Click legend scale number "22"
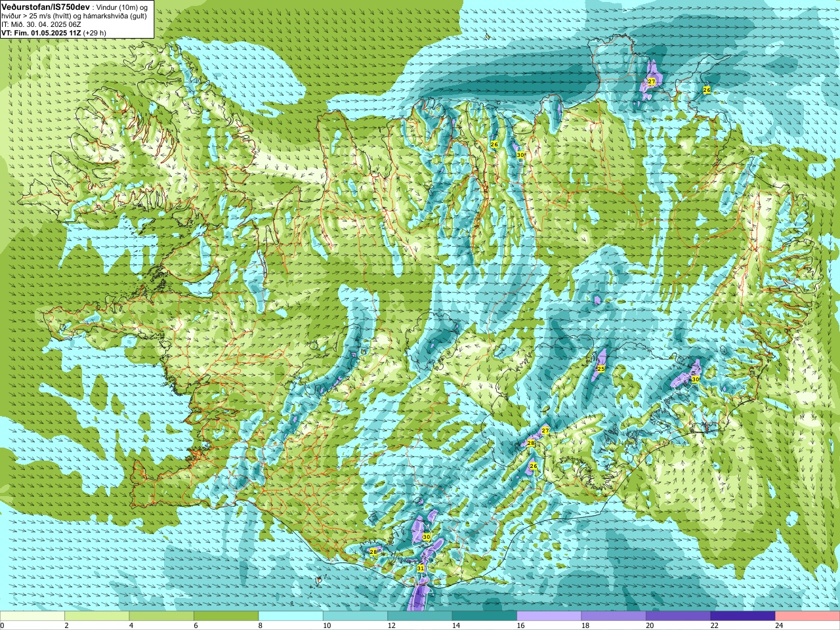 pos(715,625)
